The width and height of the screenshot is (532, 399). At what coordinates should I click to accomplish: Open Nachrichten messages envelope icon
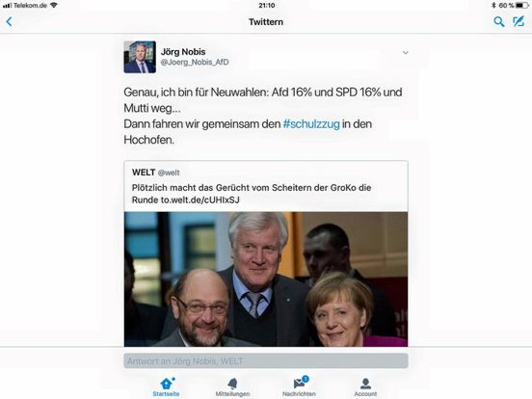[299, 384]
